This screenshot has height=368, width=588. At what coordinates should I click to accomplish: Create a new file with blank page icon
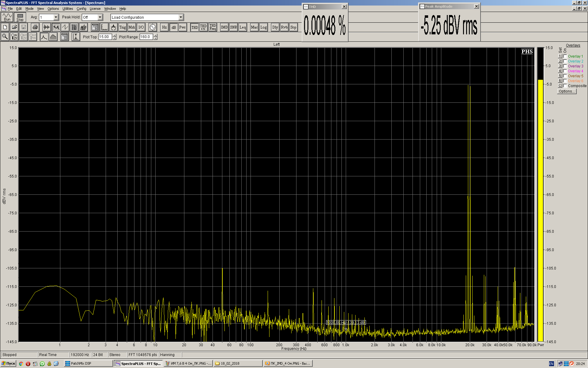click(5, 27)
